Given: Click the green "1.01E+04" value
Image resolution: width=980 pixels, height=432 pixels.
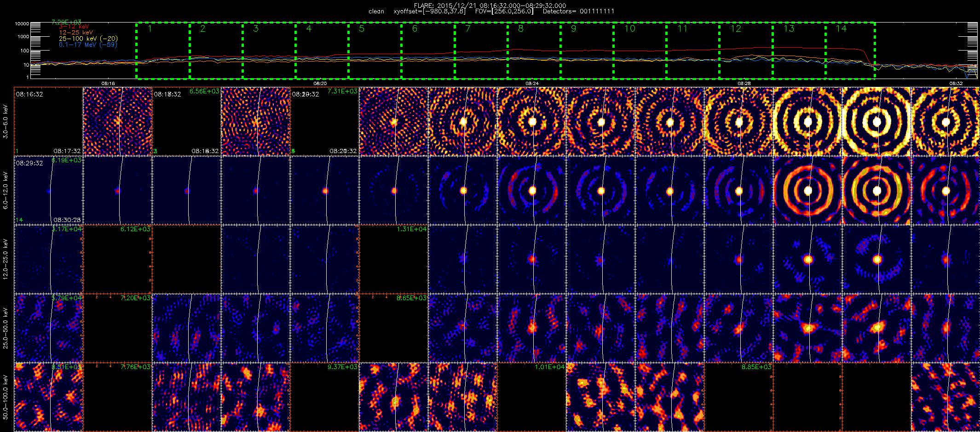Looking at the screenshot, I should (549, 367).
